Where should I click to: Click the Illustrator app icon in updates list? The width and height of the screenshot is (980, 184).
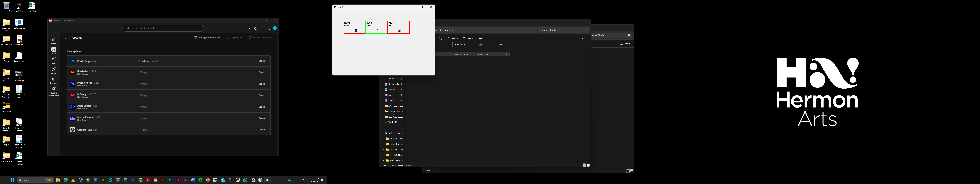click(72, 72)
